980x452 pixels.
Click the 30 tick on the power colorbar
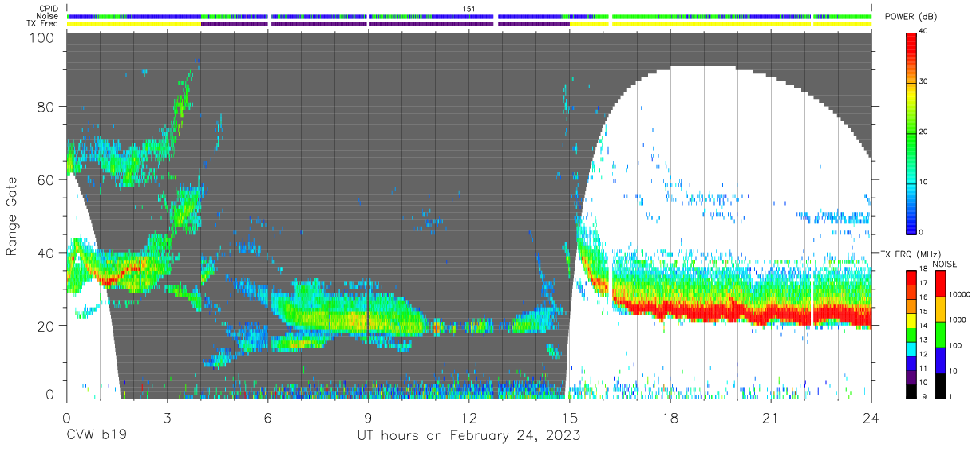point(923,81)
